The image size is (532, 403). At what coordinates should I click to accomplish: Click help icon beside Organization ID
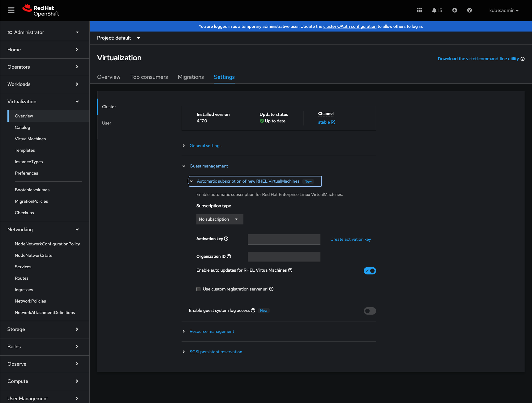coord(229,256)
